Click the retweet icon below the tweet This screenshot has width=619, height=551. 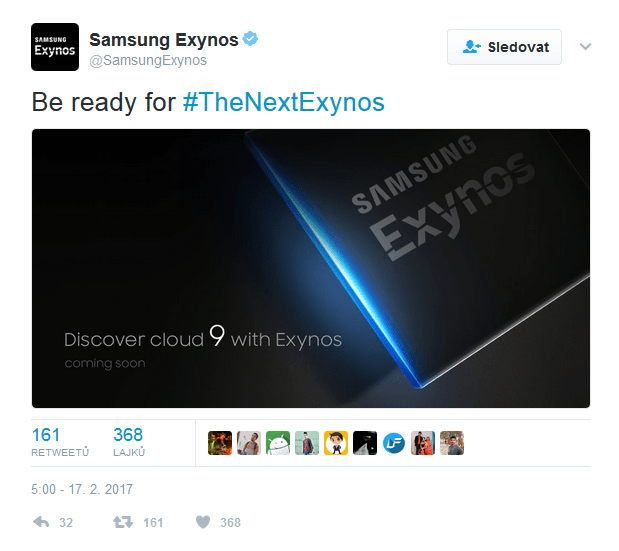[x=123, y=522]
